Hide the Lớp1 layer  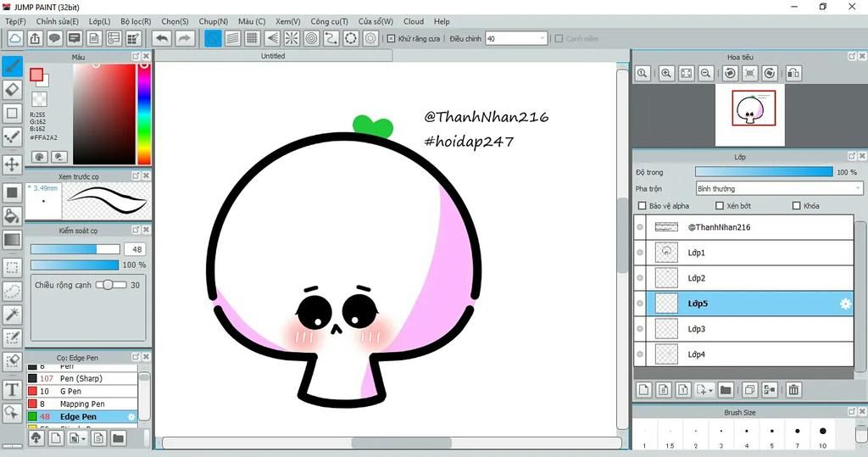point(640,253)
